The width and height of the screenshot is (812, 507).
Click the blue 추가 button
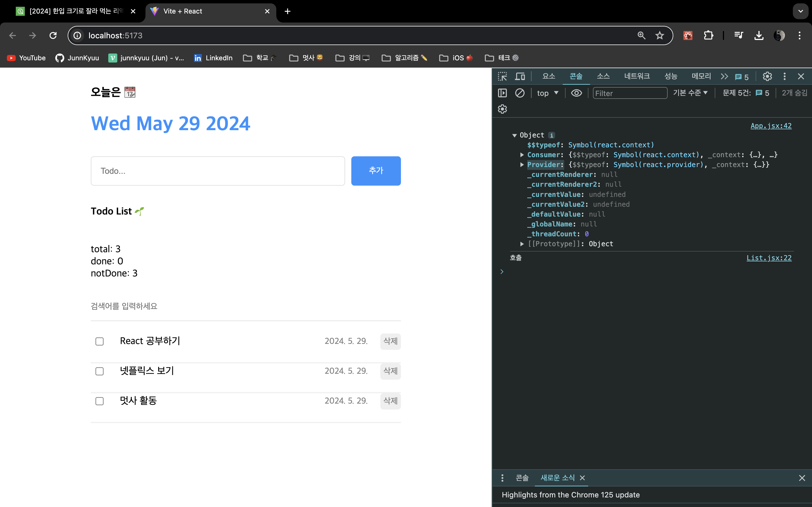[x=376, y=171]
